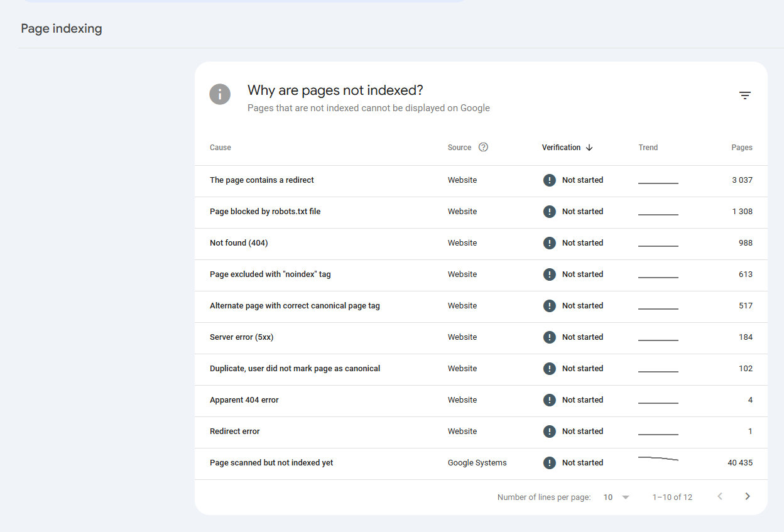Viewport: 784px width, 532px height.
Task: Sort by the Cause column header
Action: tap(220, 148)
